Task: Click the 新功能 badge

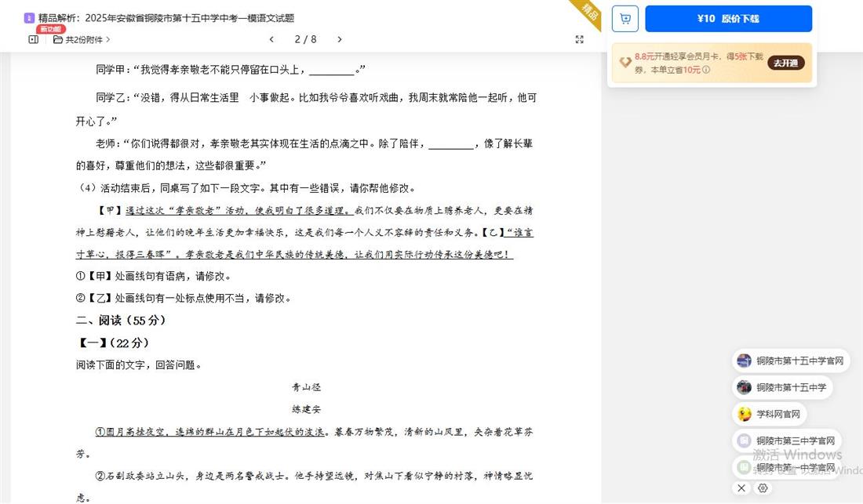Action: (51, 28)
